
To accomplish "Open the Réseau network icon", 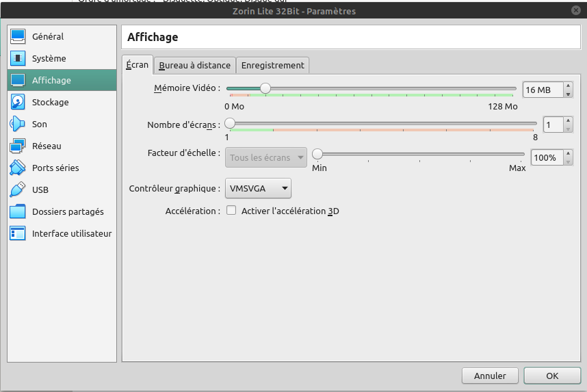I will pyautogui.click(x=18, y=146).
